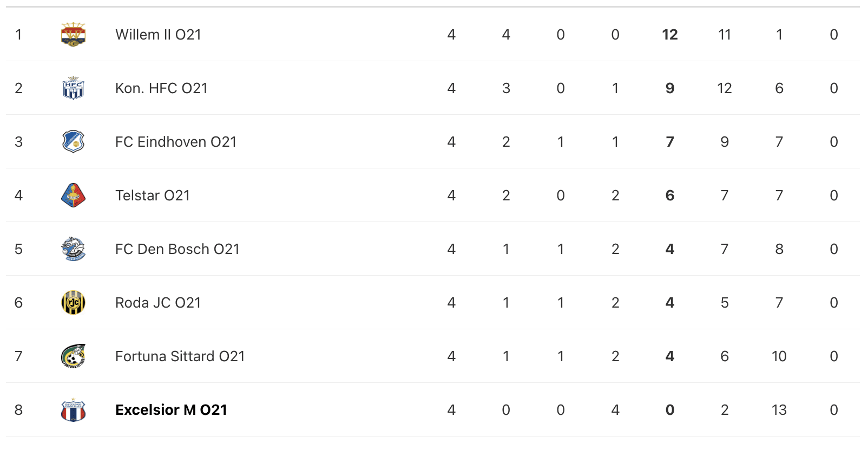
Task: Click the rank number 3 cell
Action: [19, 142]
